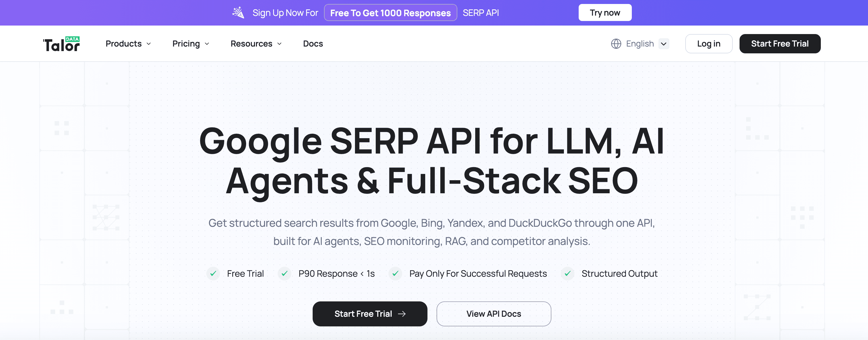
Task: Open the Products navigation menu
Action: click(x=128, y=44)
